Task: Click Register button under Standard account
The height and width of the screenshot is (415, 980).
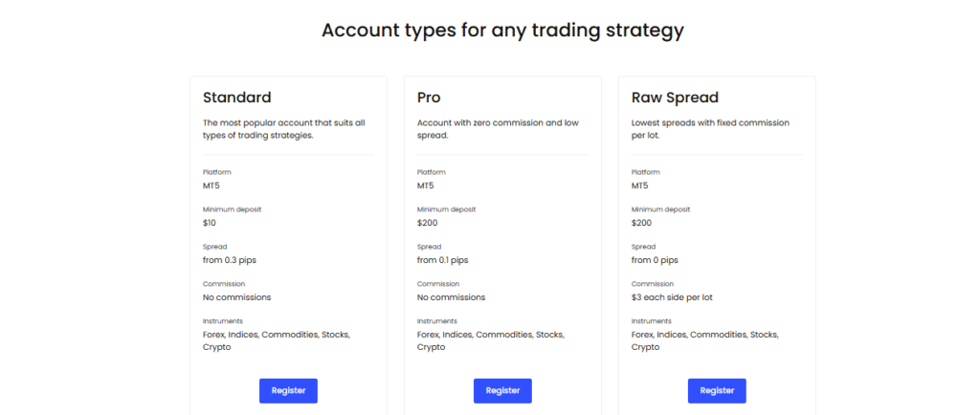Action: 288,390
